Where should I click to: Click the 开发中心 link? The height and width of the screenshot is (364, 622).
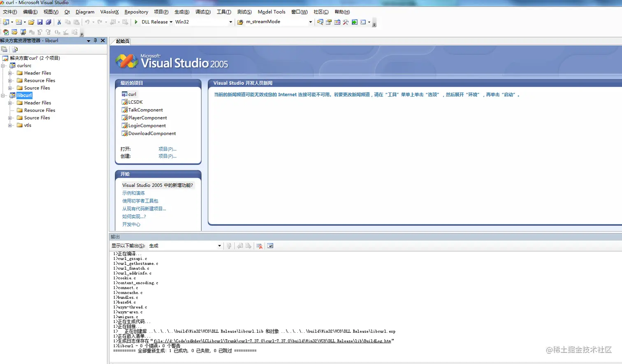click(131, 224)
